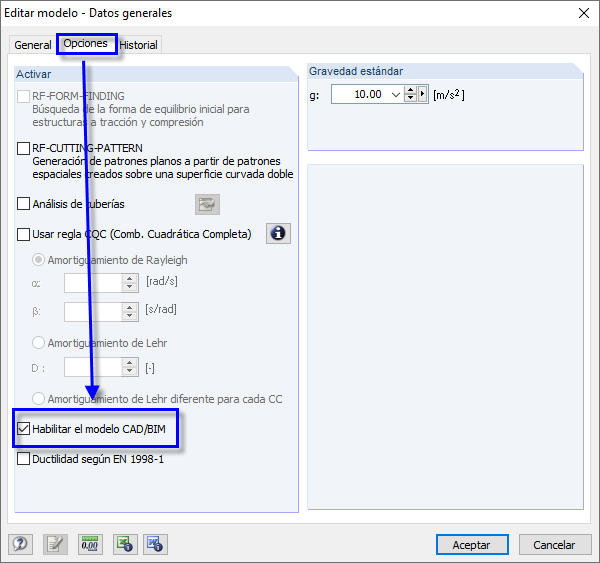The width and height of the screenshot is (600, 563).
Task: Increase Lehr D damping value
Action: coord(130,363)
